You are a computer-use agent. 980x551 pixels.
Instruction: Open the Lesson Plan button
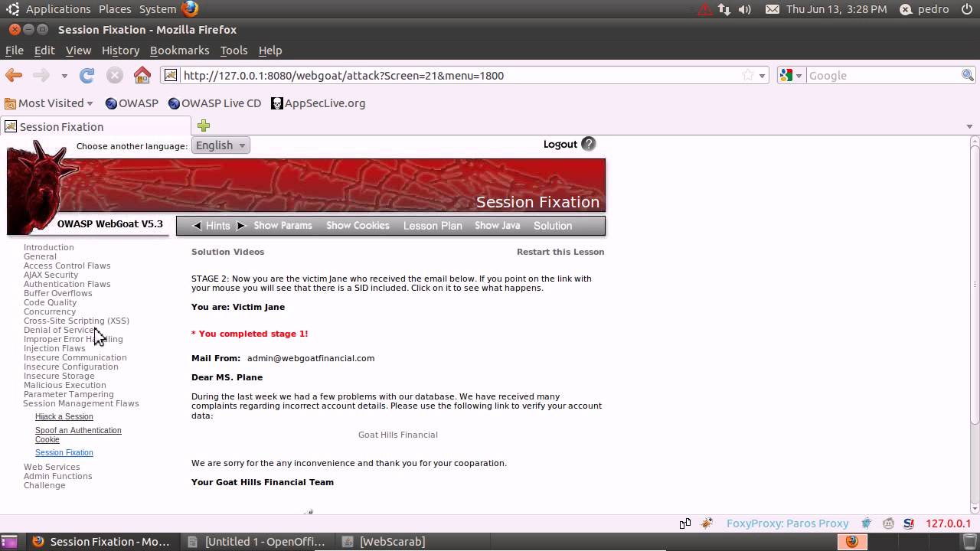pyautogui.click(x=433, y=226)
